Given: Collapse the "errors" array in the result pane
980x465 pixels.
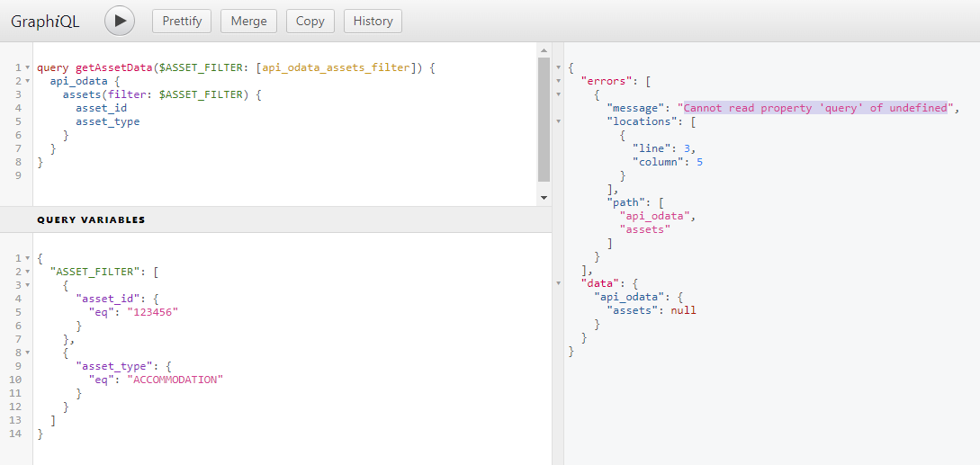Looking at the screenshot, I should tap(559, 81).
